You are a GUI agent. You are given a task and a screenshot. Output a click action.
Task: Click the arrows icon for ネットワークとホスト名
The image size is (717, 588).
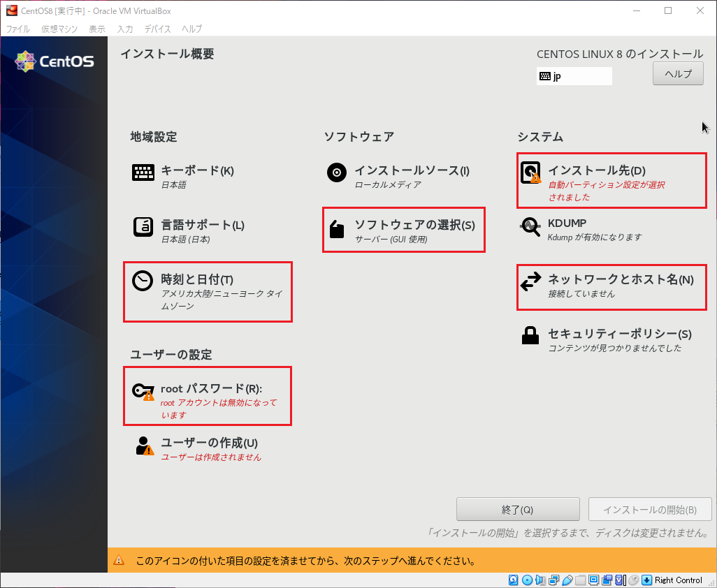coord(530,281)
